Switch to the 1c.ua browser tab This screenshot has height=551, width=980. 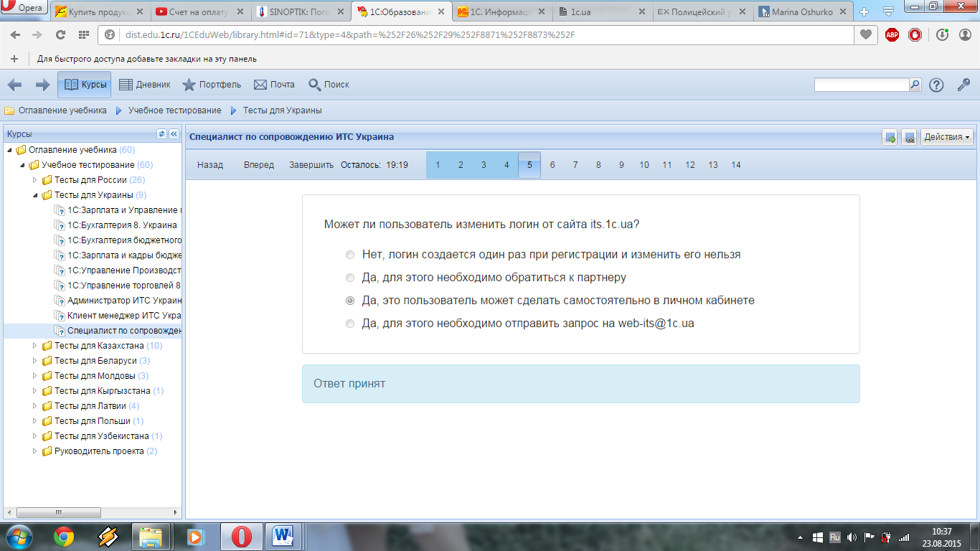coord(604,12)
